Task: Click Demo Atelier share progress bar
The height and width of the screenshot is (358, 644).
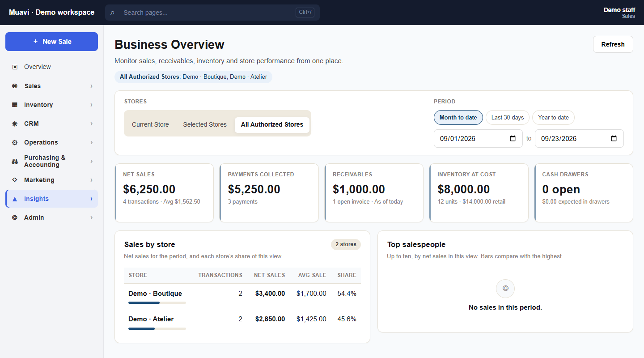Action: tap(157, 329)
